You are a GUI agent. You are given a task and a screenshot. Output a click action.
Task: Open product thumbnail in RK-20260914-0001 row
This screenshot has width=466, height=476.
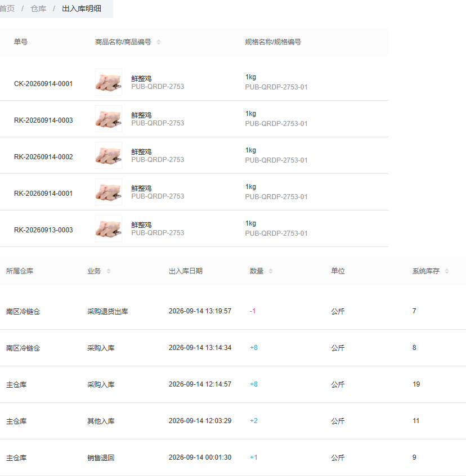[109, 192]
